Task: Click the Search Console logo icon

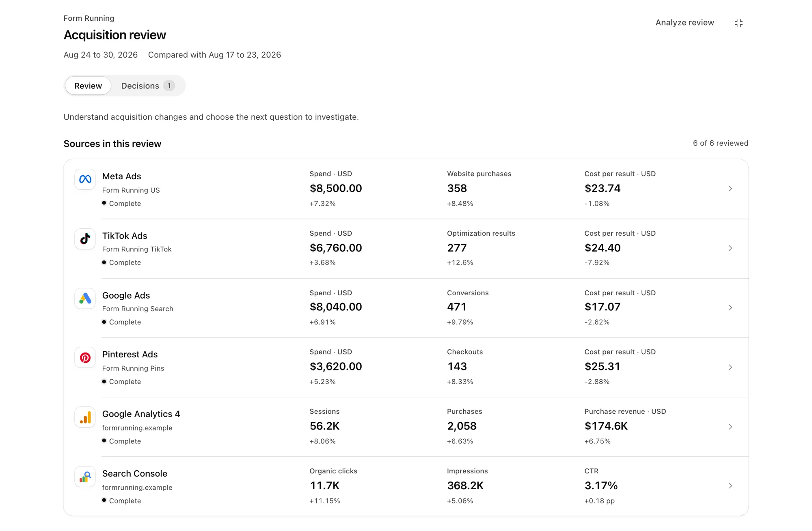Action: (85, 477)
